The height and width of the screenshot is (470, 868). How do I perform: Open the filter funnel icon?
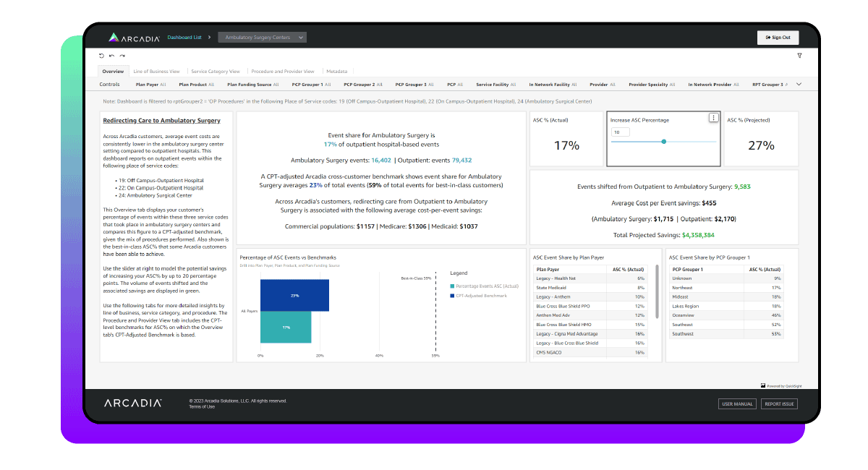799,56
